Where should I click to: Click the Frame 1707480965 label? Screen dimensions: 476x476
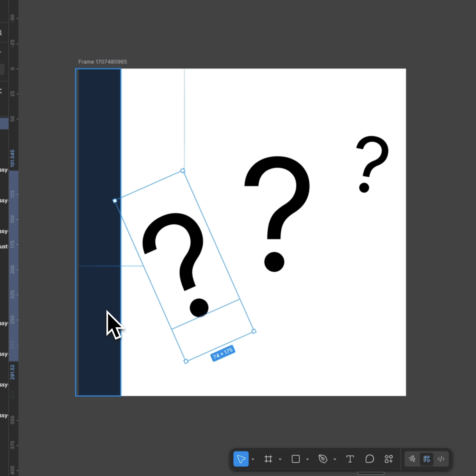point(102,62)
